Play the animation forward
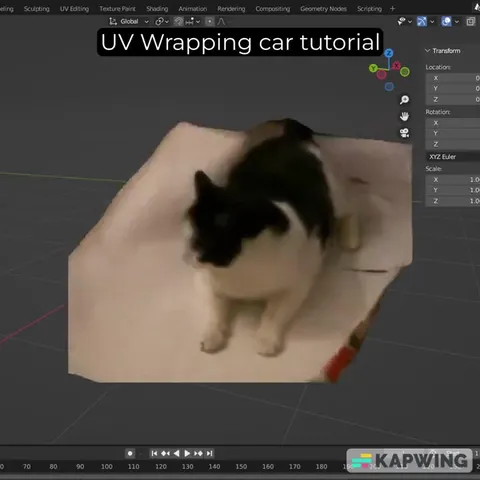Viewport: 480px width, 480px height. pyautogui.click(x=187, y=453)
